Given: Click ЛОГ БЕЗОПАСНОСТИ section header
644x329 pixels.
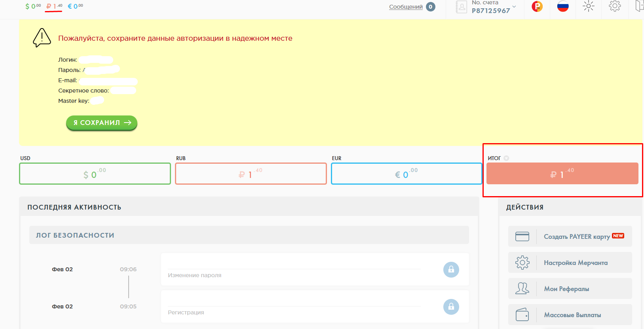Looking at the screenshot, I should tap(249, 235).
